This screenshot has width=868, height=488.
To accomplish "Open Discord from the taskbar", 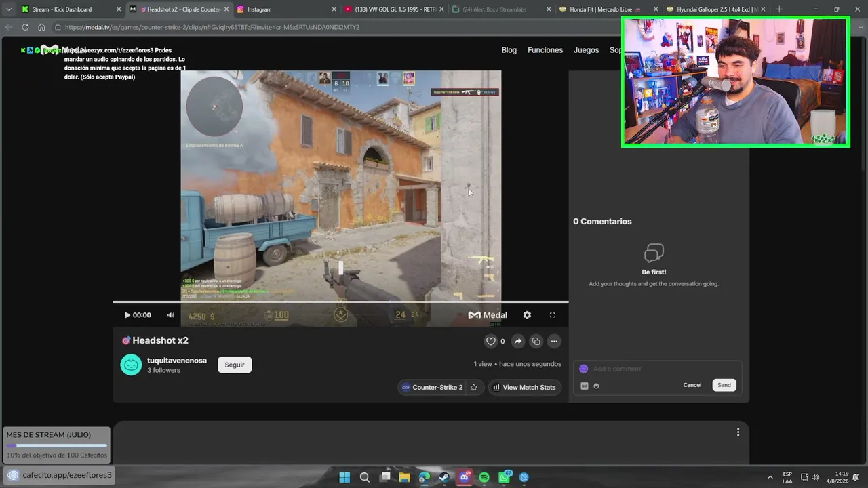I will click(x=465, y=477).
